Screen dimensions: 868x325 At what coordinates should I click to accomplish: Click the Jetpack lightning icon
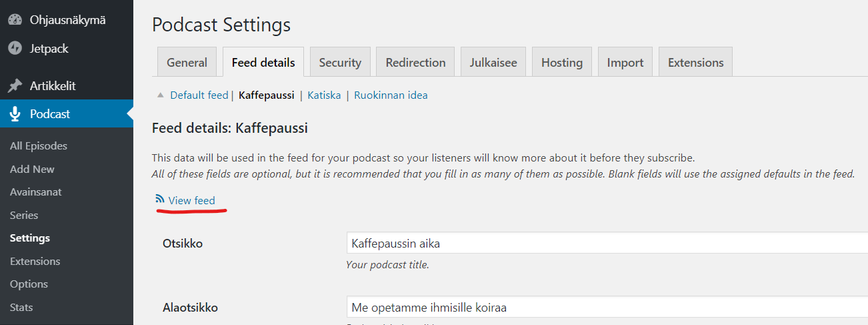(x=15, y=49)
